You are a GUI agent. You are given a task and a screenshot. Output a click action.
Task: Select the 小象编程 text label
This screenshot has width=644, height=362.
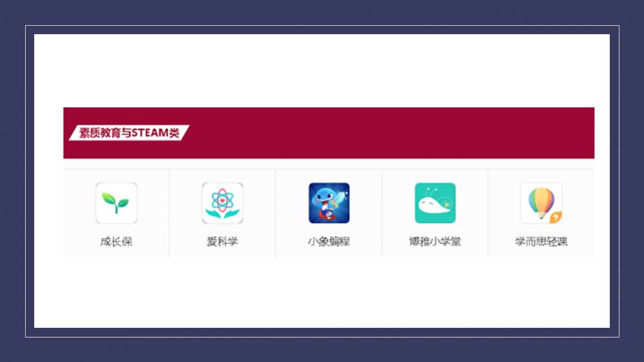pyautogui.click(x=329, y=242)
